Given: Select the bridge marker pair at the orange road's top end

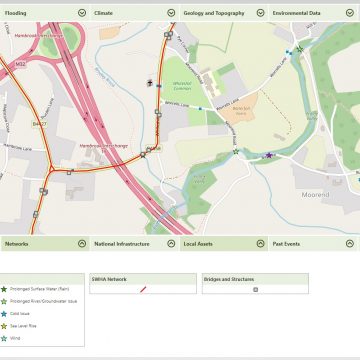Looking at the screenshot, I should pos(168,35).
